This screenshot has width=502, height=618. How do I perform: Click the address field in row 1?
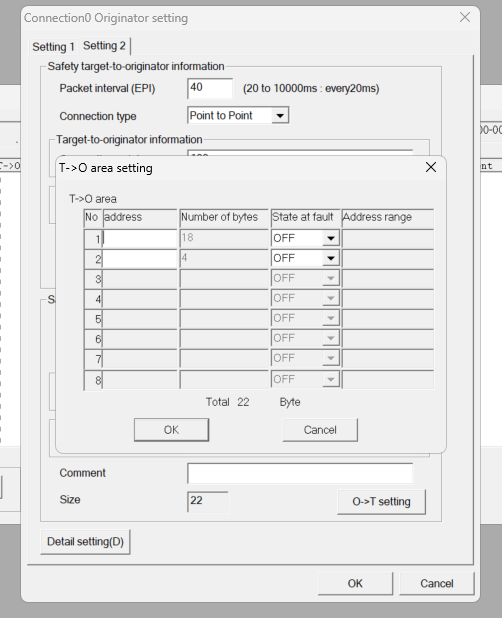[x=140, y=238]
